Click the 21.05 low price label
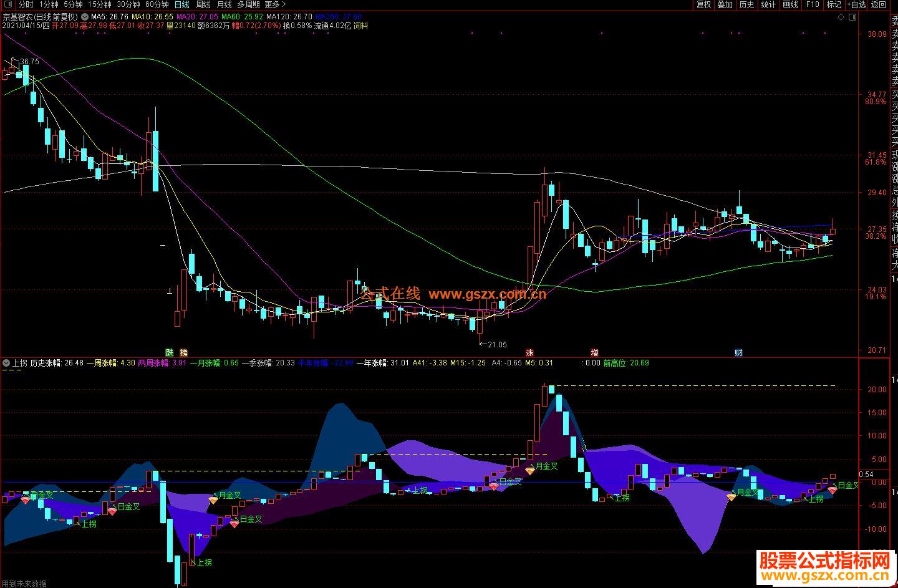Viewport: 898px width, 588px height. (x=497, y=344)
